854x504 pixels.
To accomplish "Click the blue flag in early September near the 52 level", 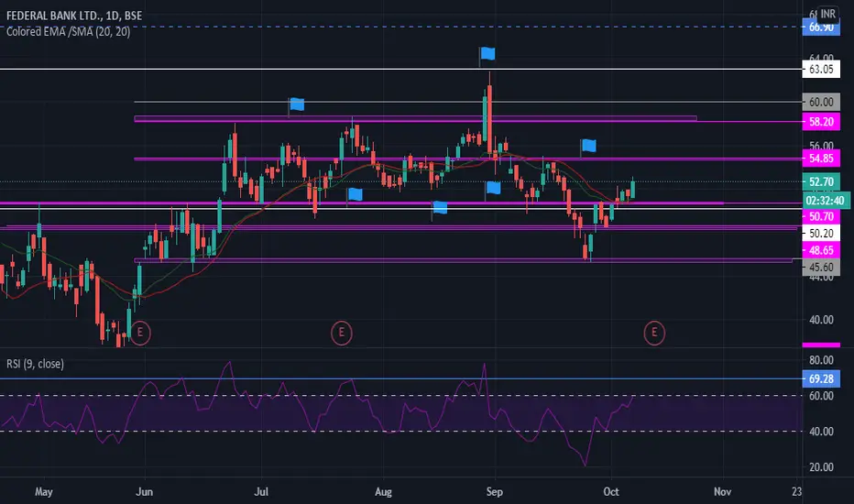I will [493, 188].
